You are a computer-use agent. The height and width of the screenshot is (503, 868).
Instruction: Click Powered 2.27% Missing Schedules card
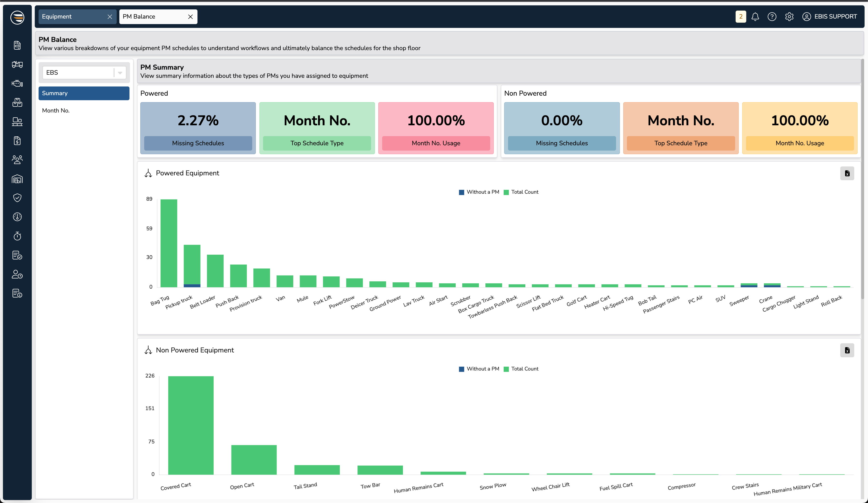pos(198,128)
